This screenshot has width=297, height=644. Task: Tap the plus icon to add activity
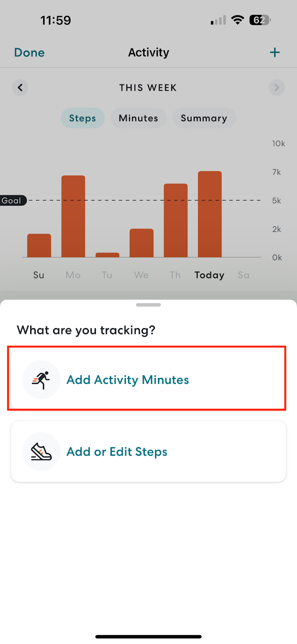coord(274,52)
